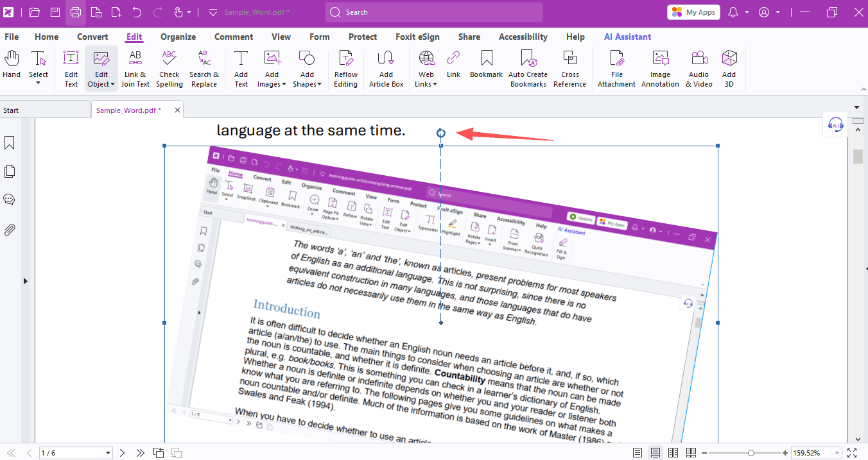Open the AI Assistant tab
Screen dimensions: 868x460
[x=627, y=37]
